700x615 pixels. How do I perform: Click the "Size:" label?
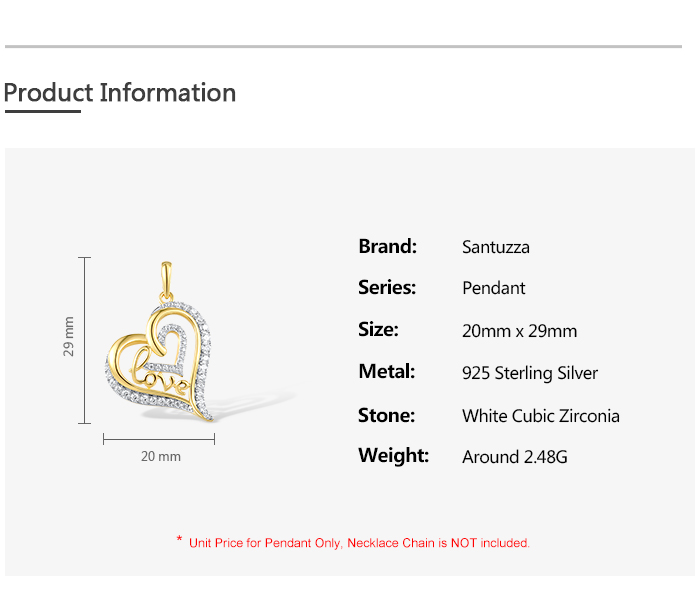pos(378,330)
